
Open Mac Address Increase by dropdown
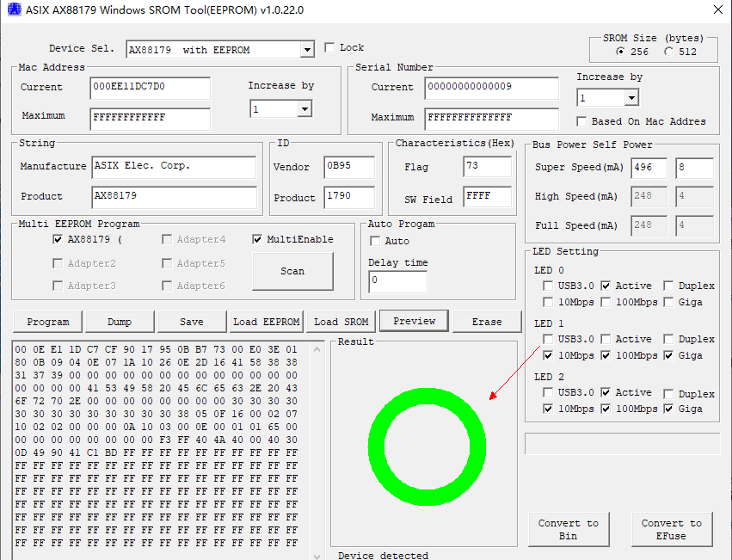(304, 109)
